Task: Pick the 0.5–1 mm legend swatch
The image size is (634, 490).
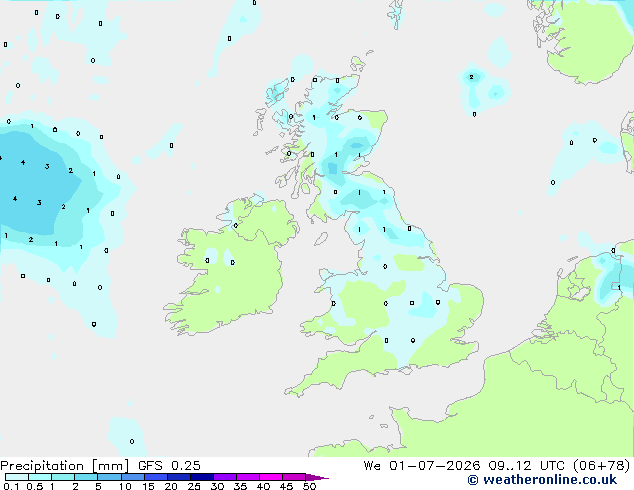Action: pyautogui.click(x=40, y=477)
